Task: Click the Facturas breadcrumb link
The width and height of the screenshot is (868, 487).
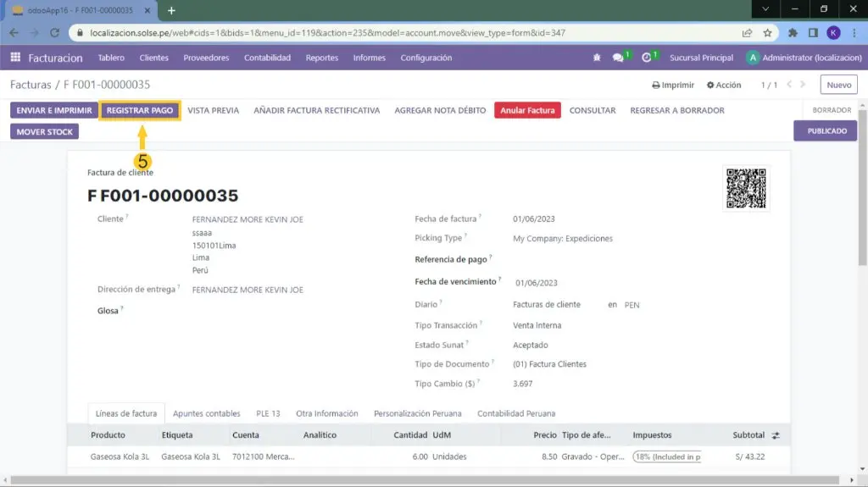Action: (31, 85)
